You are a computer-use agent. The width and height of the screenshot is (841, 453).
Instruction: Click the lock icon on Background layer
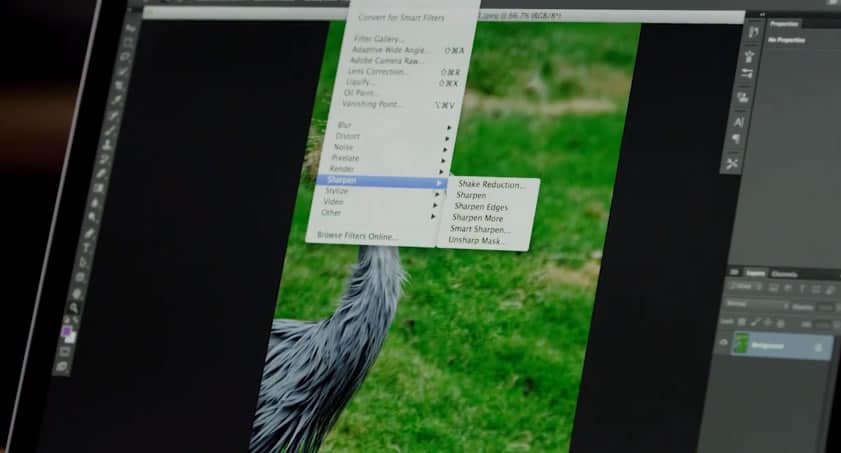(818, 348)
